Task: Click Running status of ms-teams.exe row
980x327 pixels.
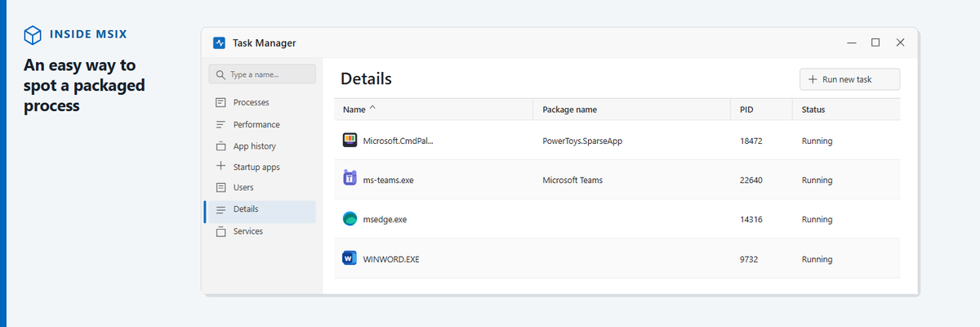Action: pyautogui.click(x=817, y=180)
